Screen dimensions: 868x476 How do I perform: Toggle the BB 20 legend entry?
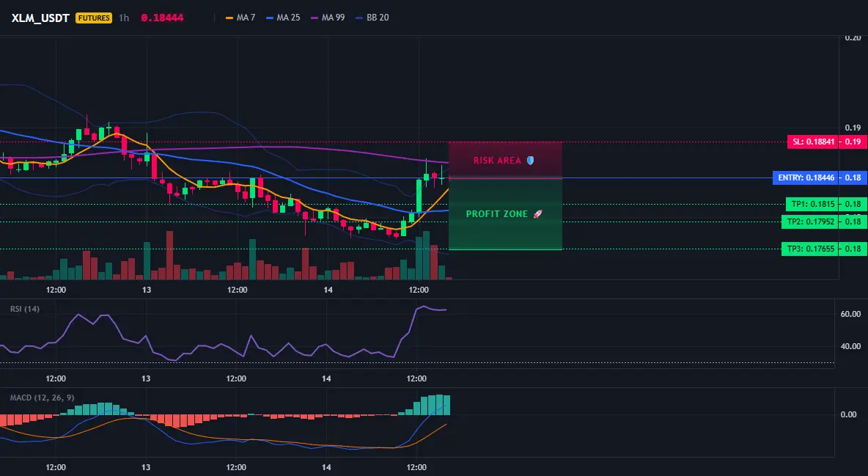pos(372,18)
